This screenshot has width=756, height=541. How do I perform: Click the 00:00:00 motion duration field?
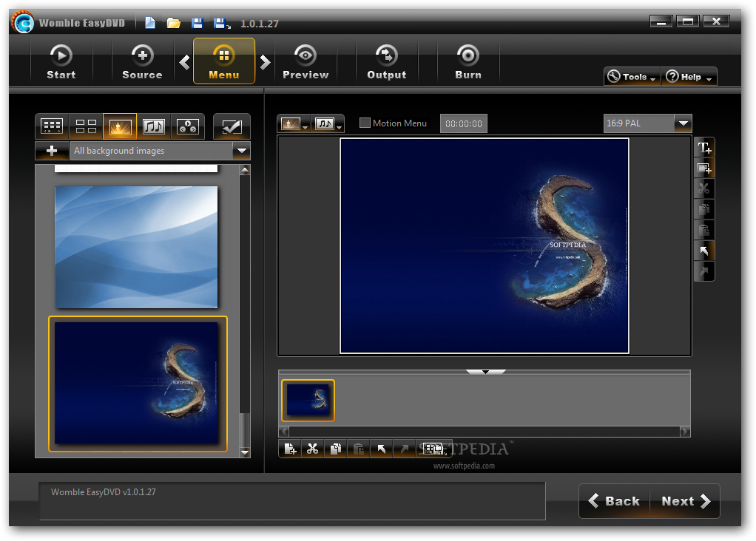(464, 124)
